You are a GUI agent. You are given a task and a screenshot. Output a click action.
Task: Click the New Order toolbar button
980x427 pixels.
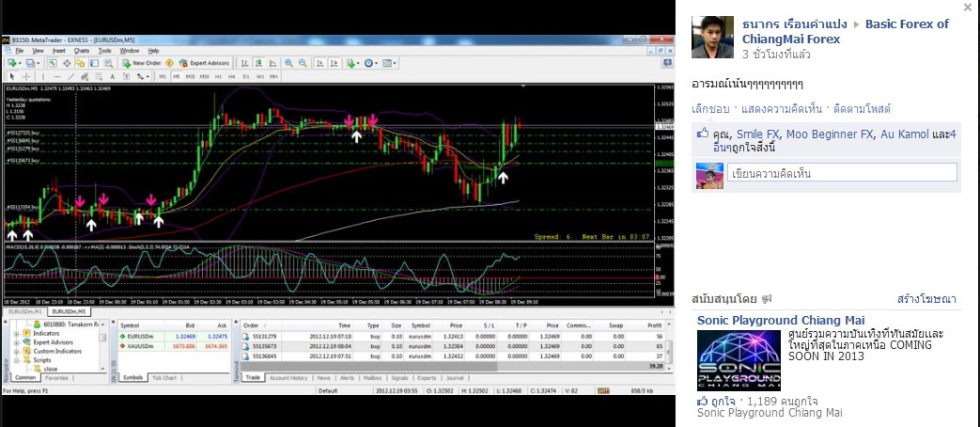(141, 63)
